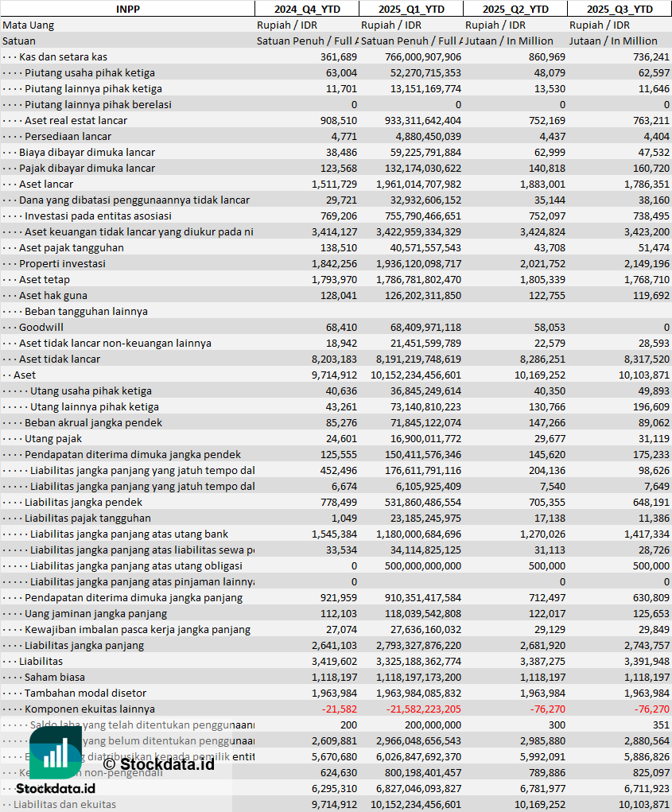Click the Mata Uang row label
Screen dimensions: 672x812
pyautogui.click(x=28, y=25)
